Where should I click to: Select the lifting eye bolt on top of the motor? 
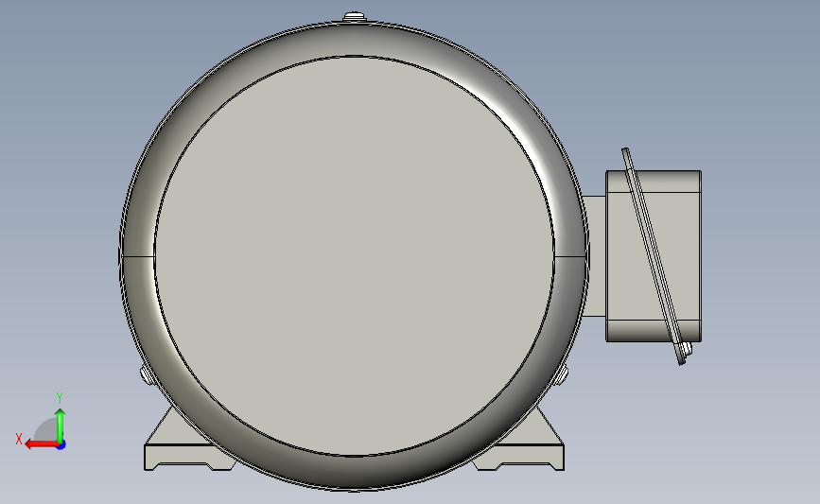click(355, 17)
